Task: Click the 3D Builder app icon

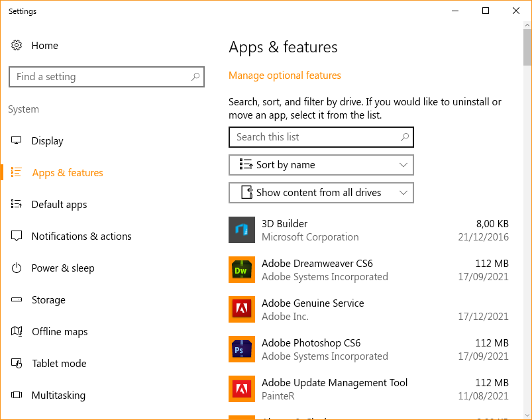Action: click(242, 230)
